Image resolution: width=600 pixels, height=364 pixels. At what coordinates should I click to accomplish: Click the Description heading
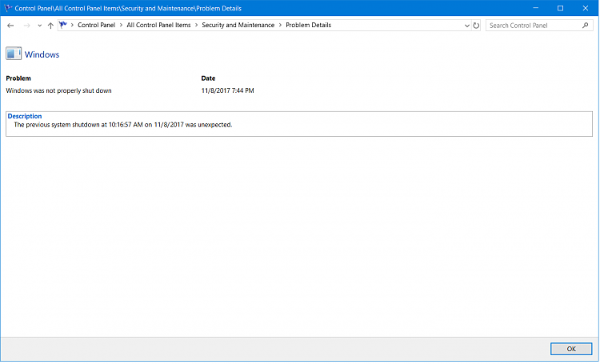pos(25,116)
